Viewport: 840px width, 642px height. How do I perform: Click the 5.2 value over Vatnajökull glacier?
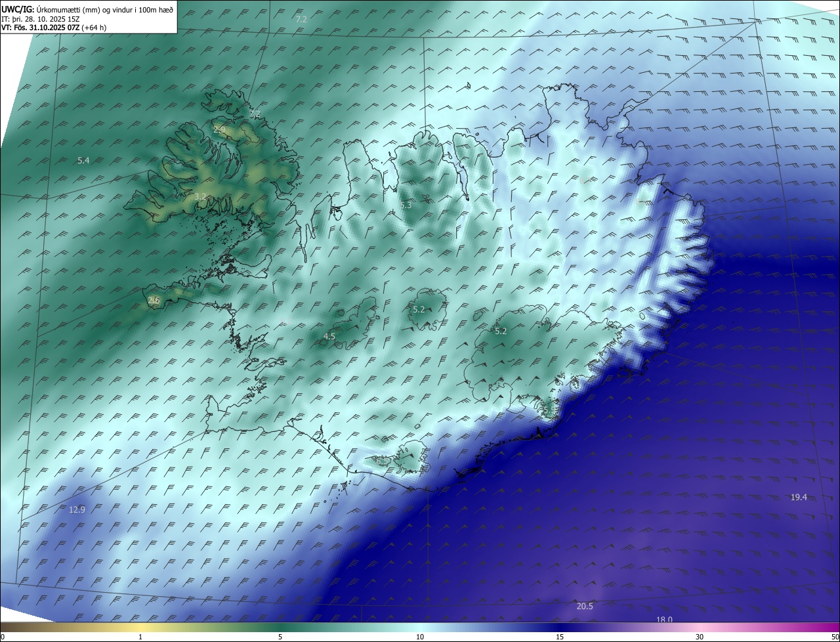point(501,332)
